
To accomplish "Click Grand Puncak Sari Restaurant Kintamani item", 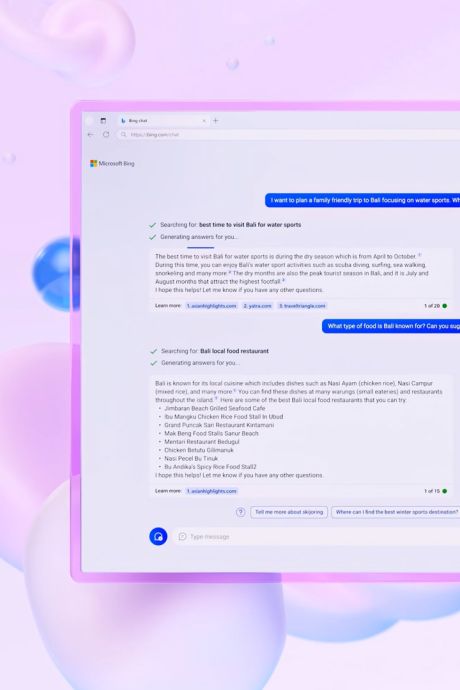I will (219, 425).
